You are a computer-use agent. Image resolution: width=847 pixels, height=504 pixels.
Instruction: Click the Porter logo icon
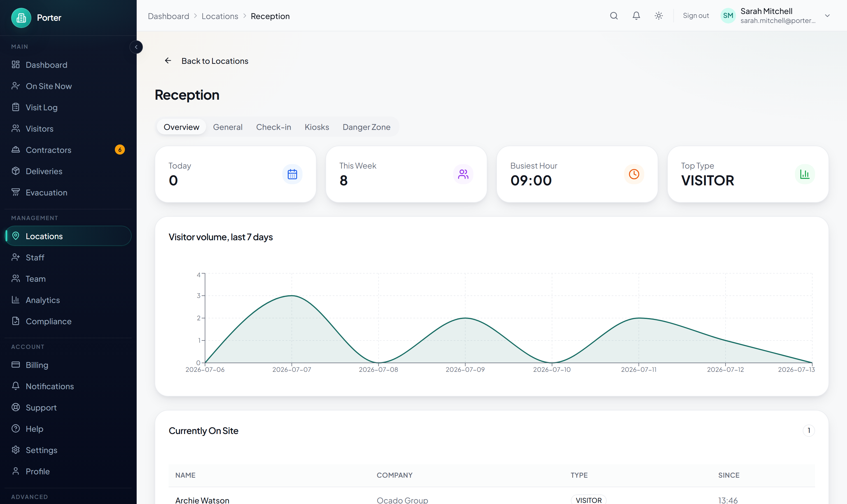21,18
